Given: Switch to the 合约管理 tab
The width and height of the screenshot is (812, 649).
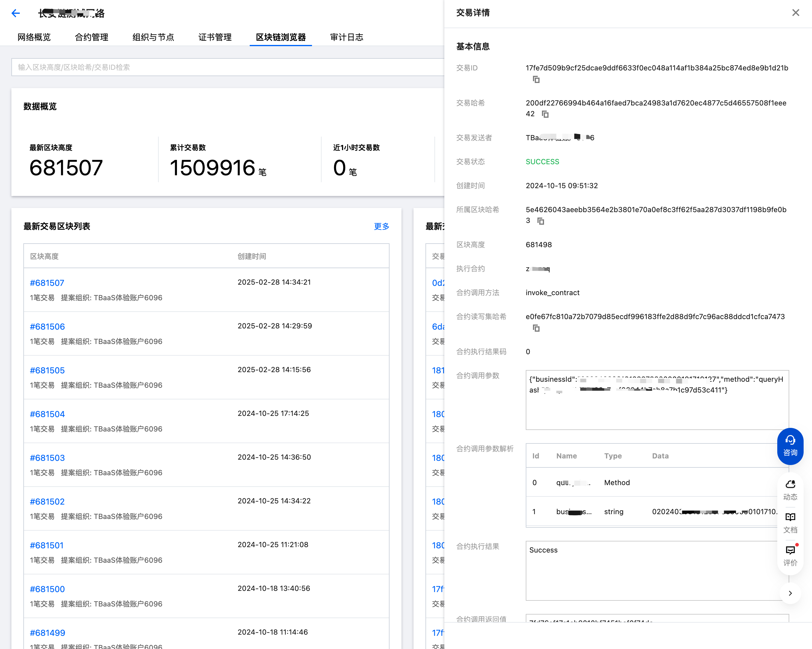Looking at the screenshot, I should [x=92, y=37].
